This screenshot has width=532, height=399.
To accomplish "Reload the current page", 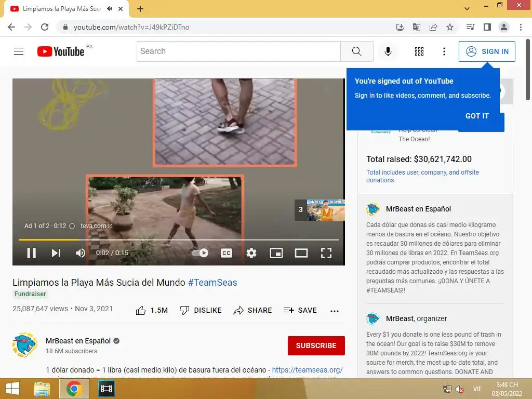I will click(x=45, y=27).
